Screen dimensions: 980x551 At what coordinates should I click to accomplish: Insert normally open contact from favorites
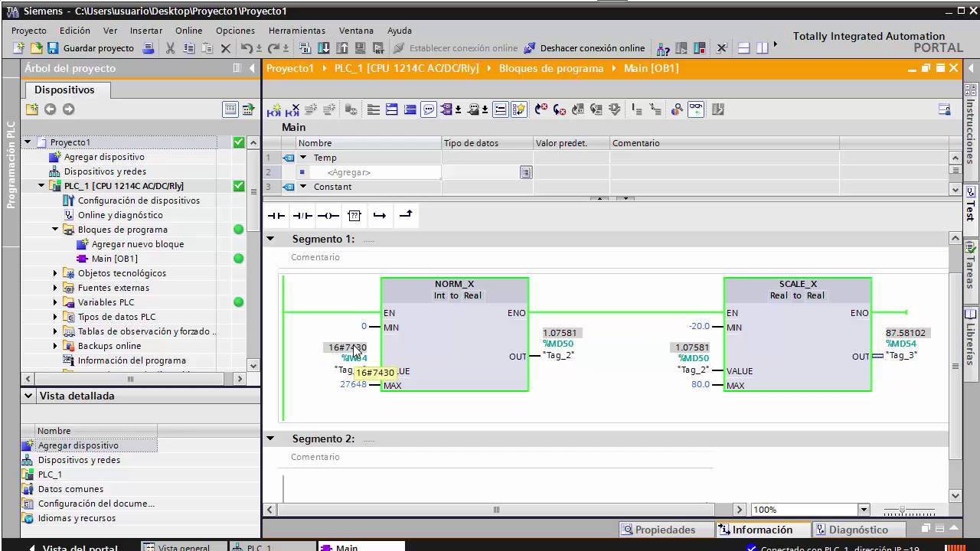276,216
